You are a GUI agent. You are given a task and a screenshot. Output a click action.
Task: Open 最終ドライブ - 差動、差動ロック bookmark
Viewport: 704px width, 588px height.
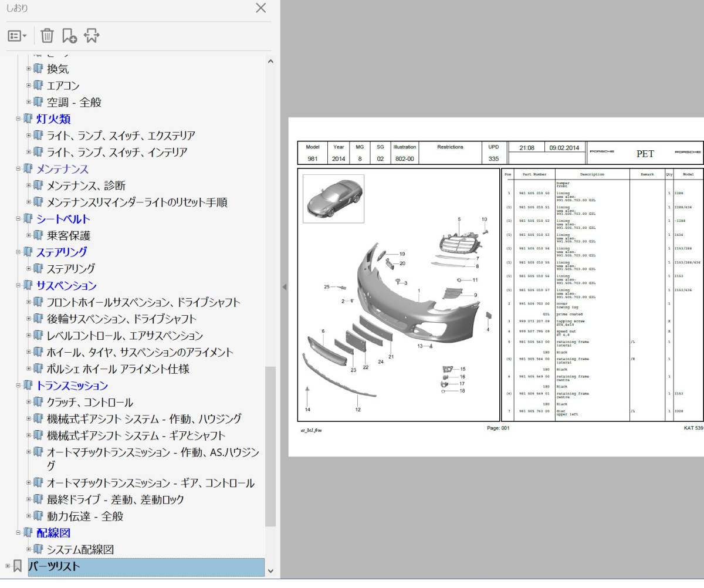click(116, 499)
